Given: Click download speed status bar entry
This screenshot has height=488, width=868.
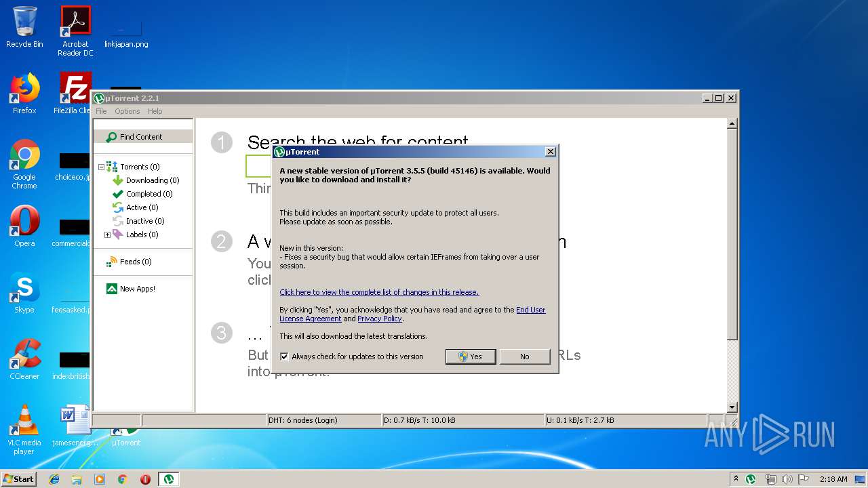Looking at the screenshot, I should tap(463, 420).
